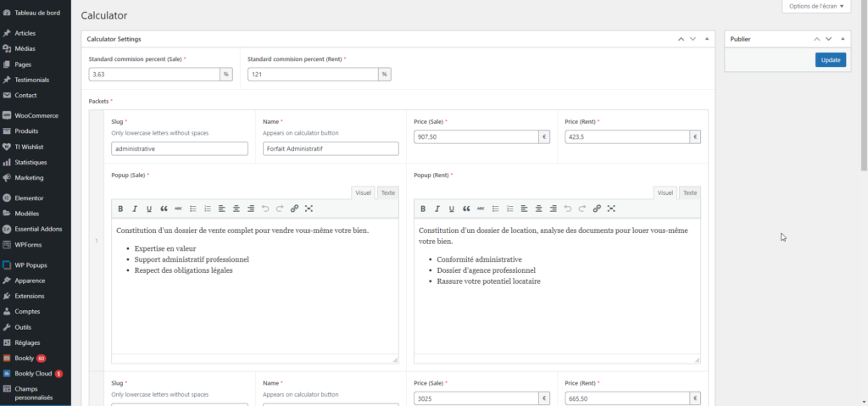868x406 pixels.
Task: Click Price (Sale) field showing 907.50
Action: coord(476,136)
